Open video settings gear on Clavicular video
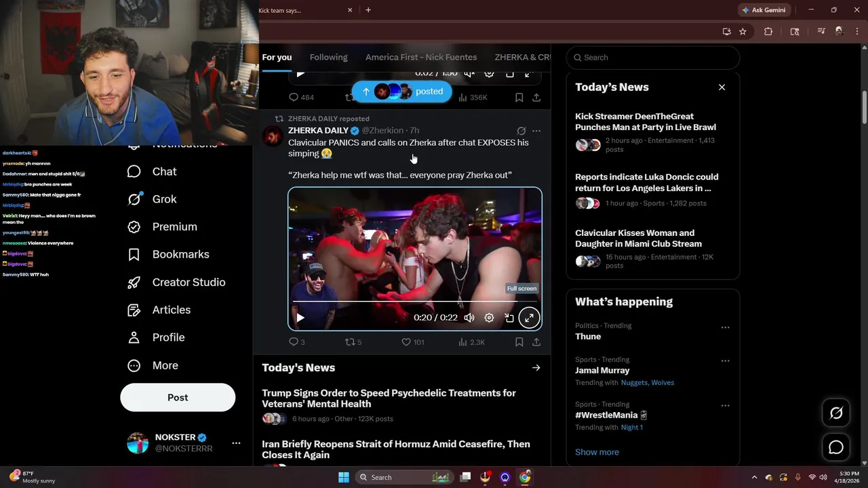This screenshot has height=488, width=868. point(489,317)
